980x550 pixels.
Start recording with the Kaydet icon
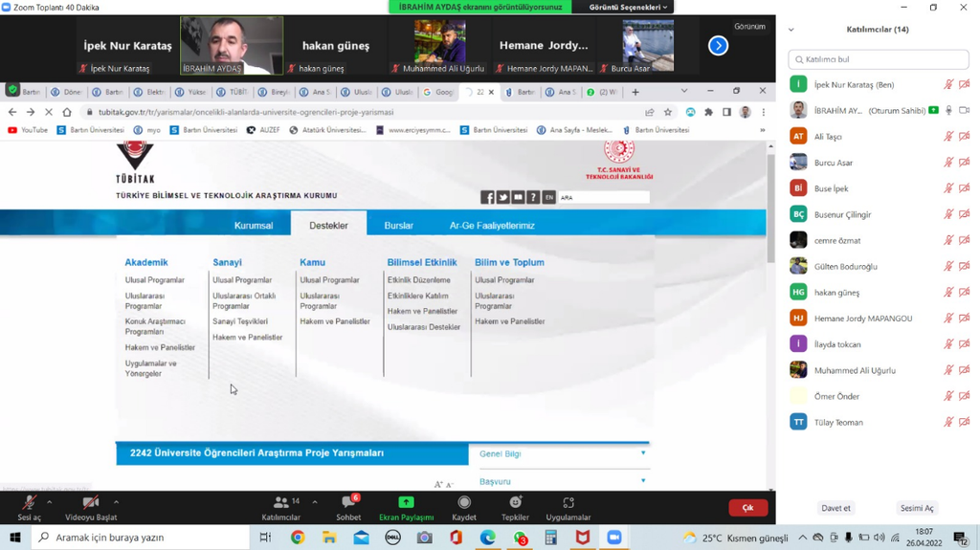(464, 503)
